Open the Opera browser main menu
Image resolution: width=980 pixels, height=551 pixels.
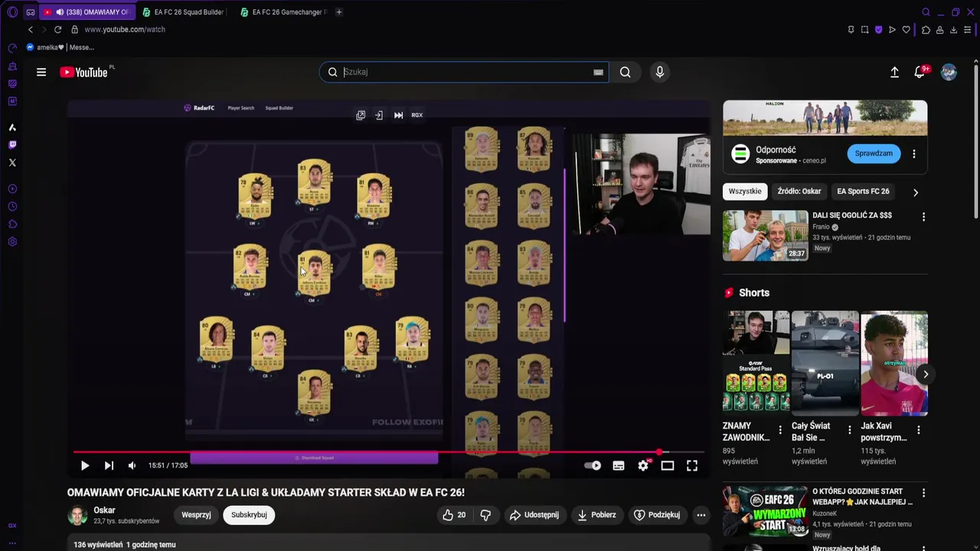[x=11, y=12]
